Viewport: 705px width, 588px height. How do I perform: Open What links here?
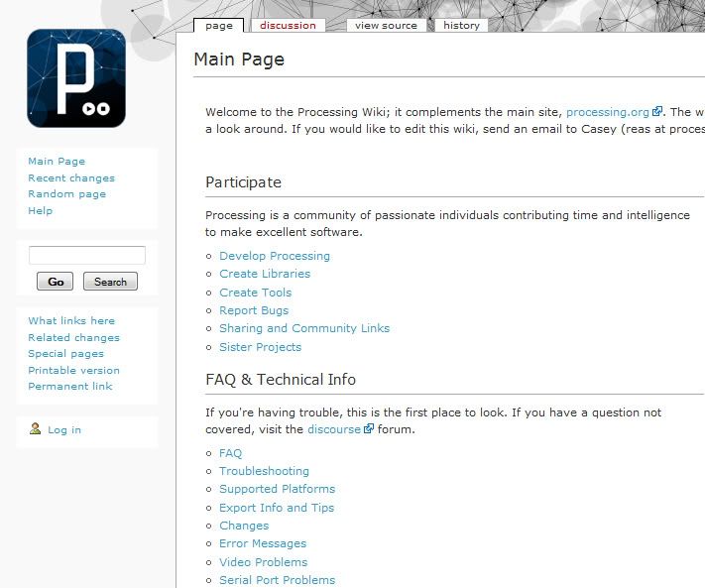71,321
